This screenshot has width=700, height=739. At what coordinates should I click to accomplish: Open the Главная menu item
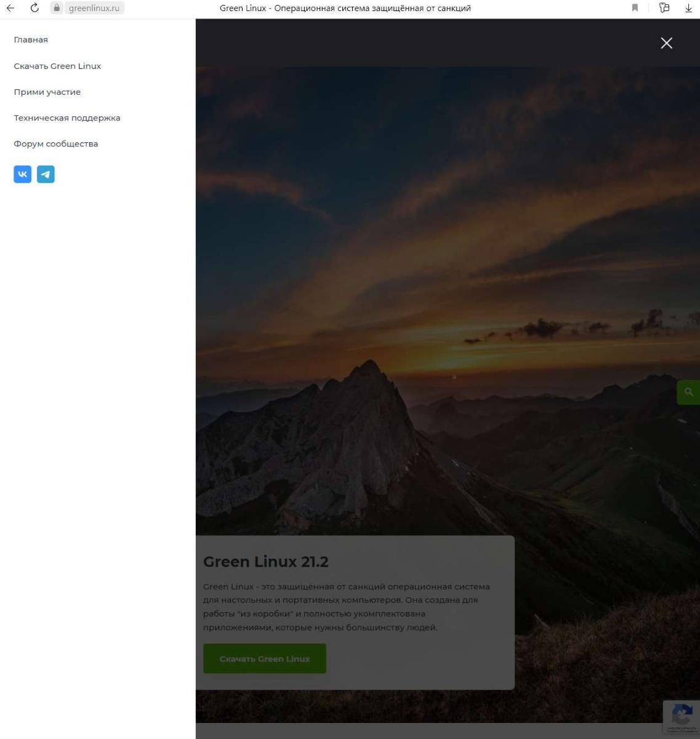pos(31,39)
